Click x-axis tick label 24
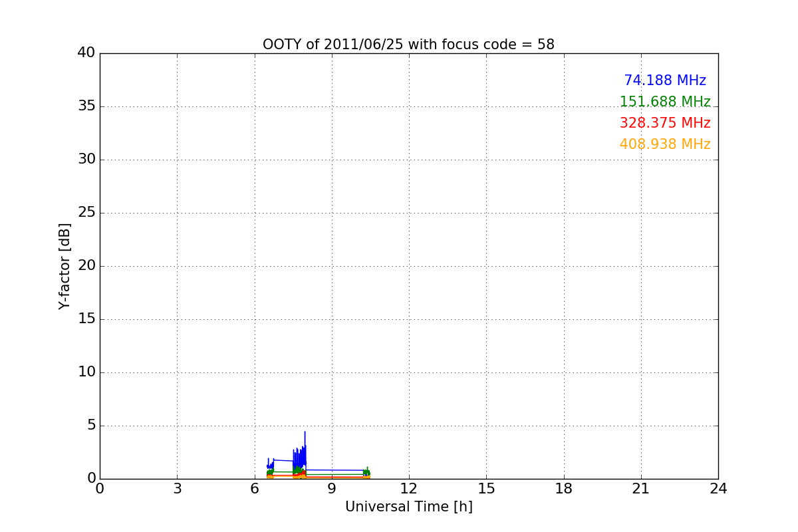Screen dimensions: 798x532 [718, 489]
